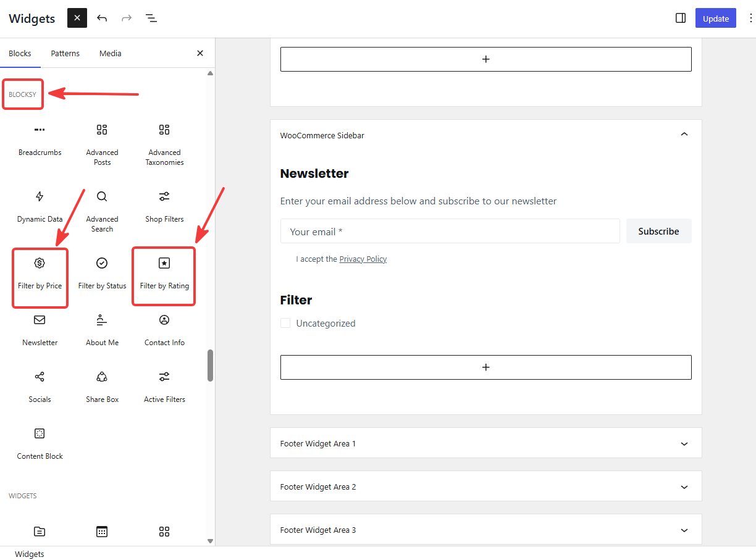The image size is (756, 560).
Task: Click the calendar widget icon under Widgets
Action: click(102, 532)
